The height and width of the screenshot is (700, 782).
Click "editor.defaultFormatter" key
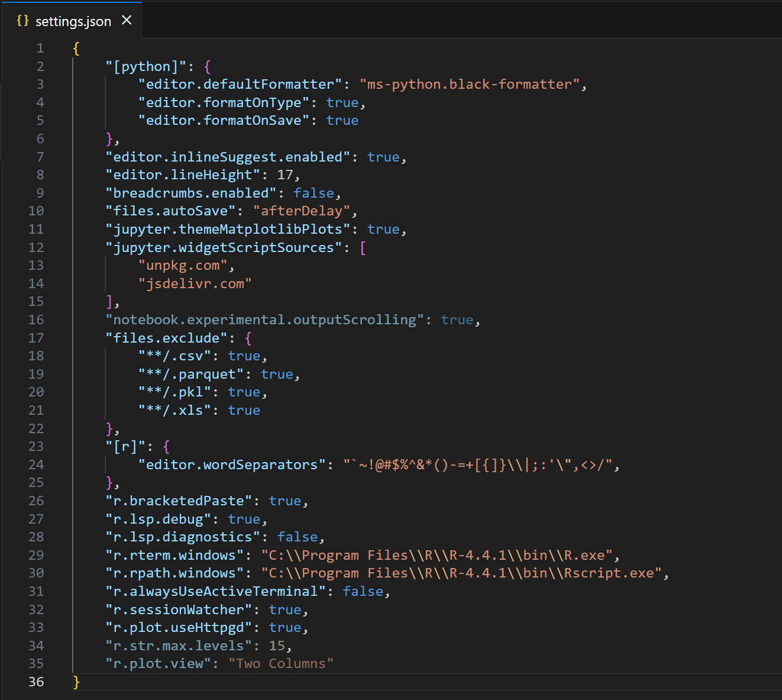[x=240, y=85]
